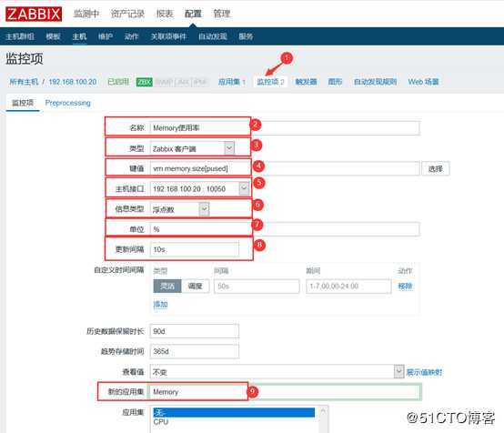This screenshot has width=504, height=433.
Task: Select 调度 interval type toggle
Action: point(195,287)
